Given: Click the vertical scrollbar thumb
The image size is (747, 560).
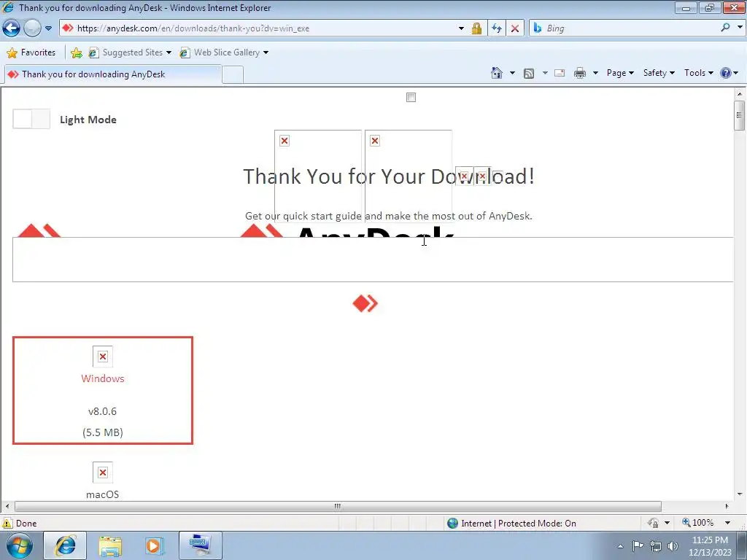Looking at the screenshot, I should [x=740, y=115].
